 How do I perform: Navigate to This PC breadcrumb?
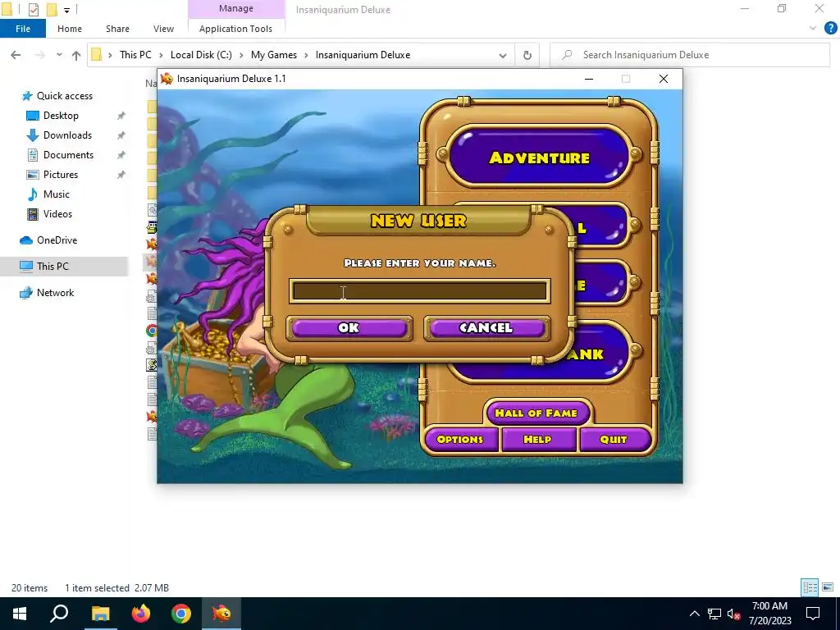135,55
